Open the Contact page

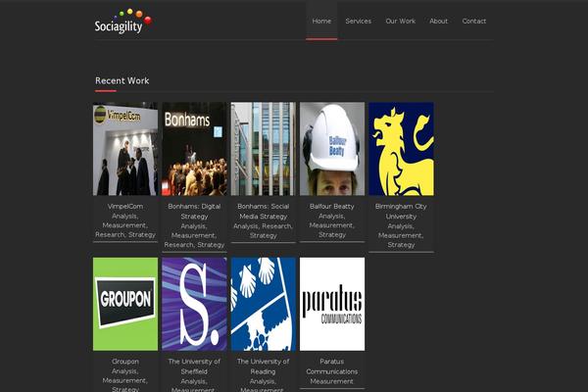point(474,21)
